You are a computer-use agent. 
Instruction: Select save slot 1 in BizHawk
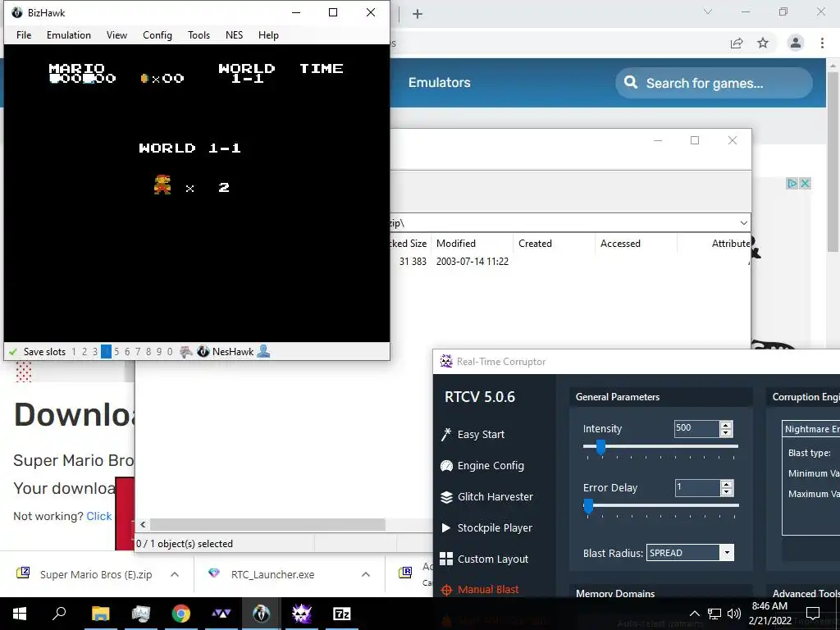(x=74, y=351)
